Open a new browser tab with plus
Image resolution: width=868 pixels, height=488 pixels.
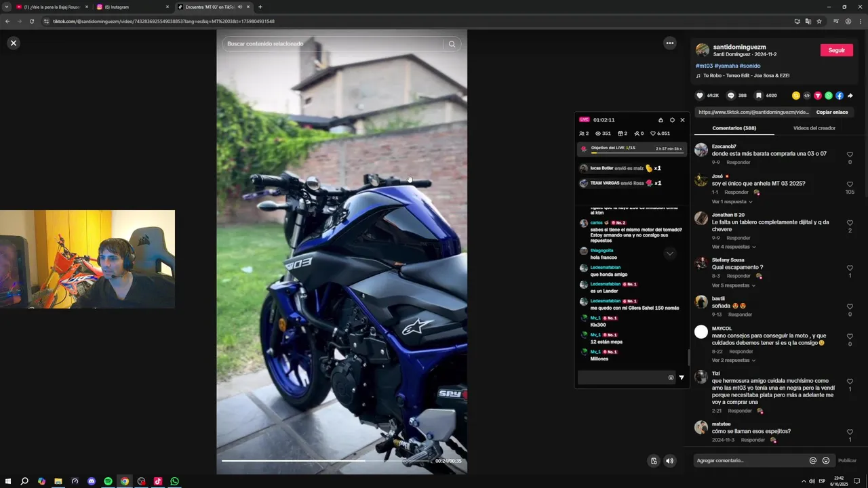click(x=260, y=7)
